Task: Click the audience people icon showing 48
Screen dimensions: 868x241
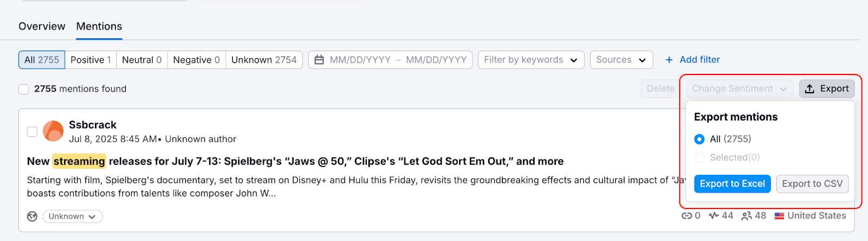Action: [747, 216]
